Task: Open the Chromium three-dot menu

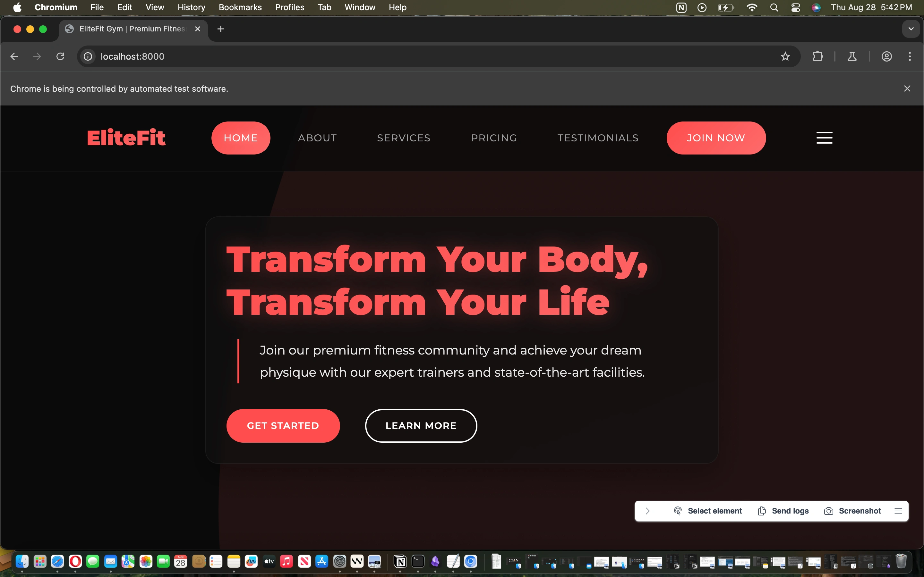Action: [910, 56]
